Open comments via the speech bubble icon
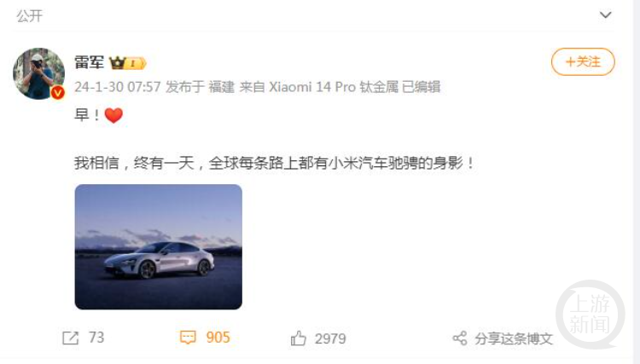 (188, 338)
